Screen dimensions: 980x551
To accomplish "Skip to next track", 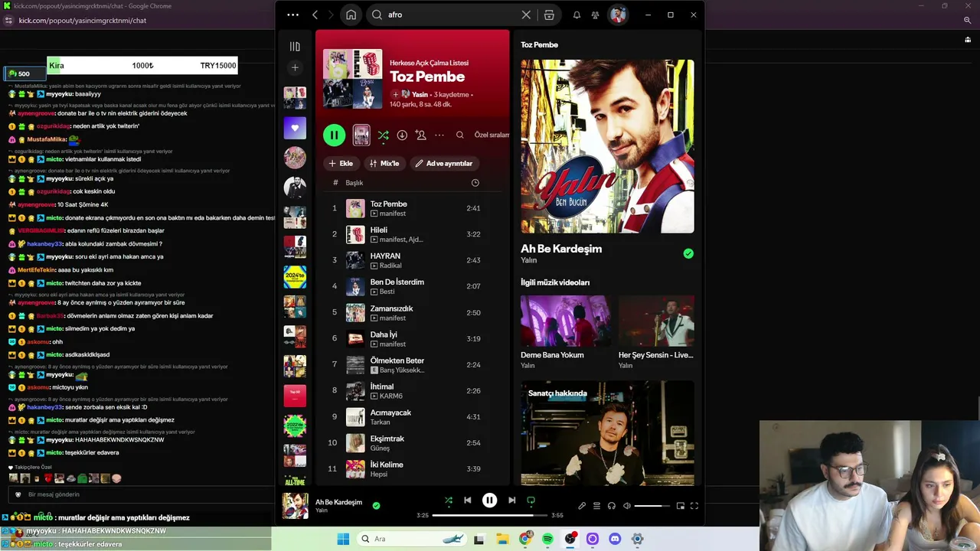I will click(x=511, y=500).
